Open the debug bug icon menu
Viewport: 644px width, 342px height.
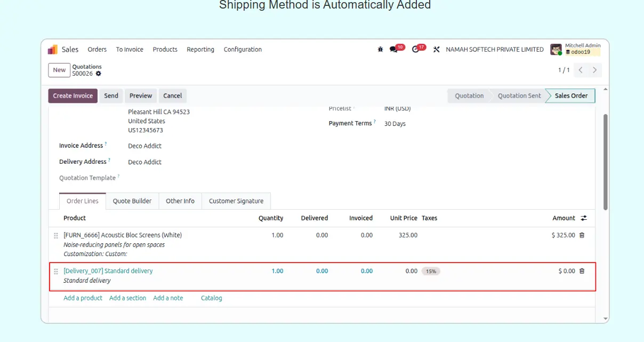click(x=380, y=50)
